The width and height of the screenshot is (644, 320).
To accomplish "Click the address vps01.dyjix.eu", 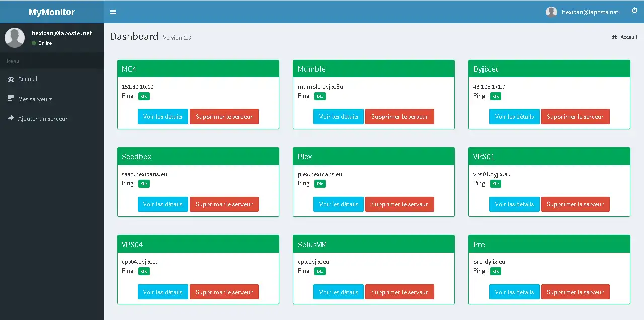I will [492, 174].
